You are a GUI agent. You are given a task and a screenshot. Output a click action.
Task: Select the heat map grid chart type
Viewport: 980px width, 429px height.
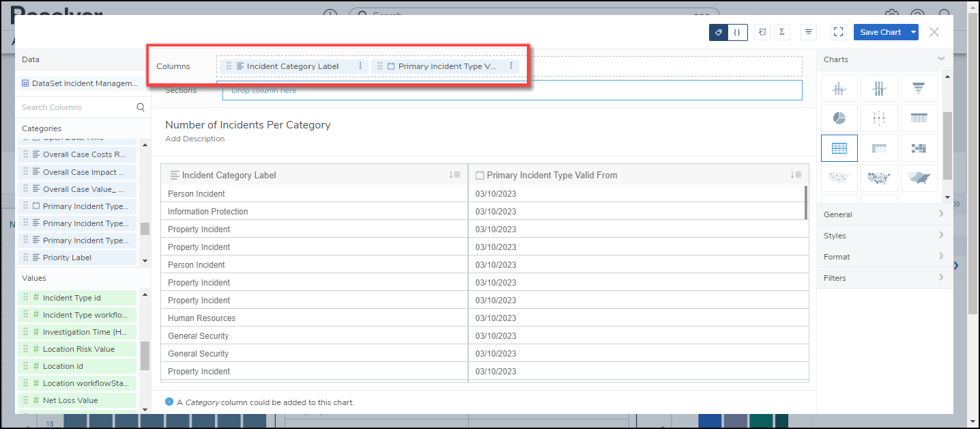click(919, 148)
